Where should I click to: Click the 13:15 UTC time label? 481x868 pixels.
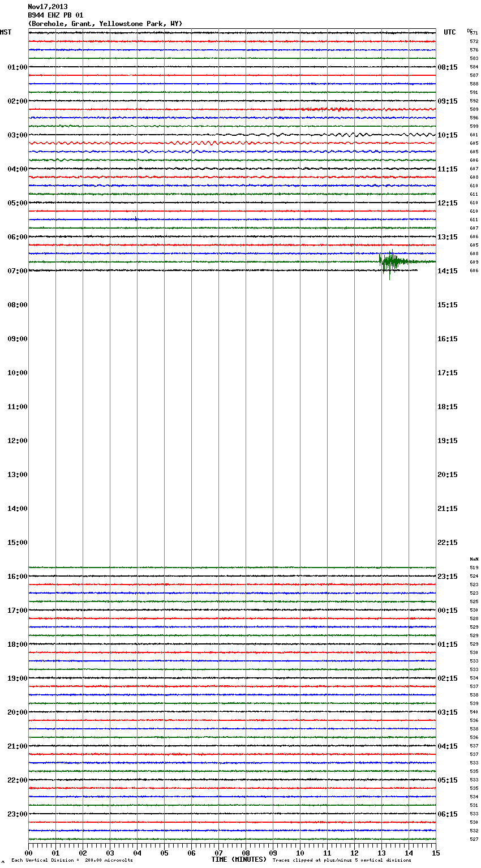pos(448,237)
